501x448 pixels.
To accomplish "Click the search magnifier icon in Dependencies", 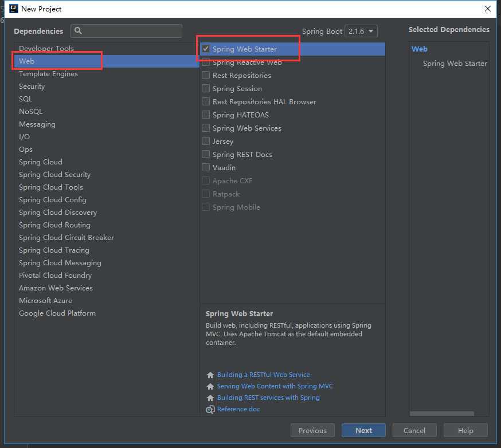I will (x=78, y=31).
